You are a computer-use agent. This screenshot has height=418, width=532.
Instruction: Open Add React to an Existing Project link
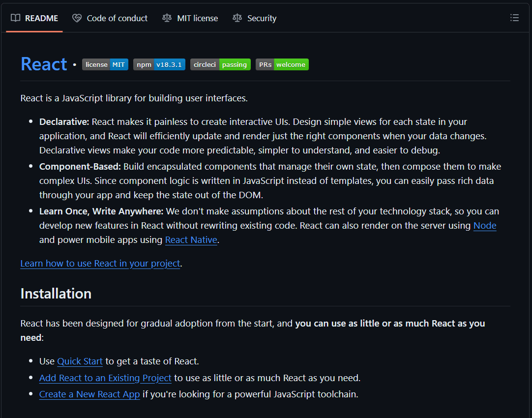[x=105, y=378]
